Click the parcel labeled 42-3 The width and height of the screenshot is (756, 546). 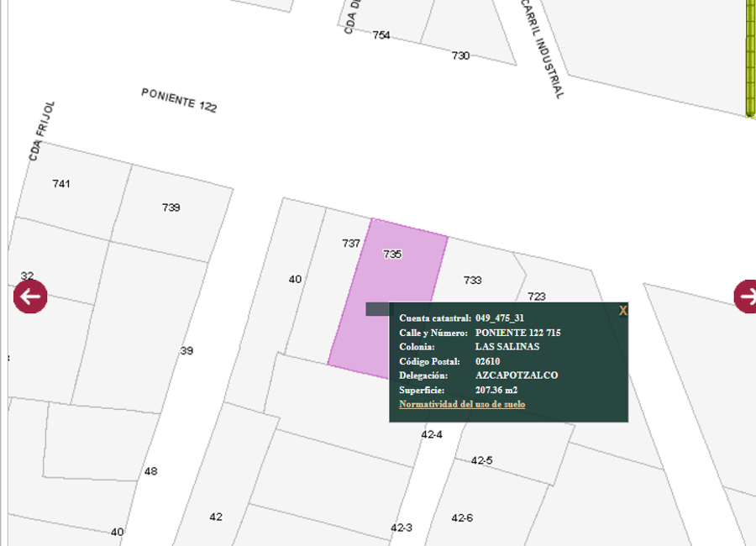coord(402,528)
